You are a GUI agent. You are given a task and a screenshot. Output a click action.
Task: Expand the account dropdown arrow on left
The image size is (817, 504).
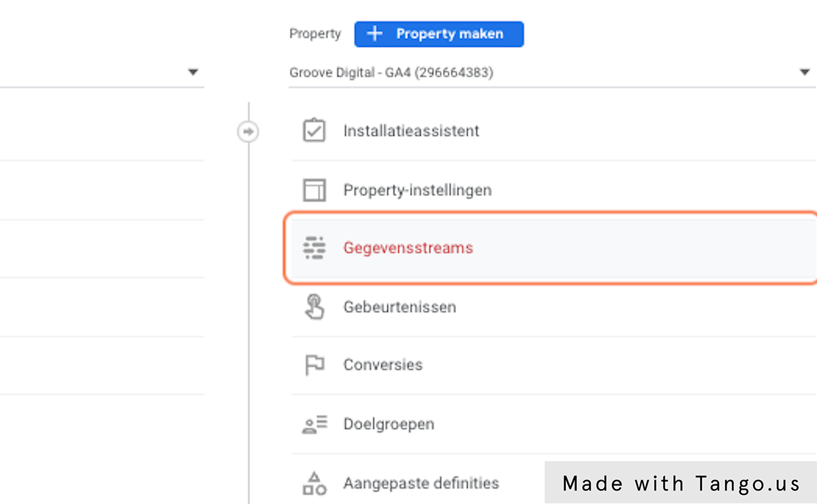tap(193, 72)
